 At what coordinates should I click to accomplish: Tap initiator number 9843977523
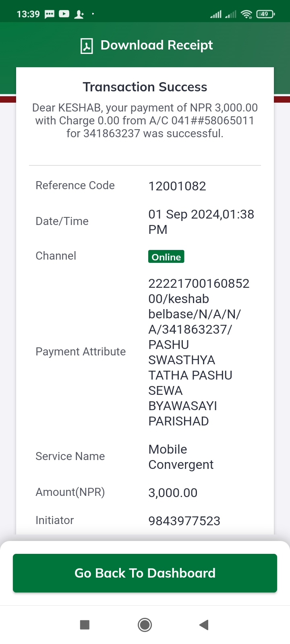coord(184,521)
